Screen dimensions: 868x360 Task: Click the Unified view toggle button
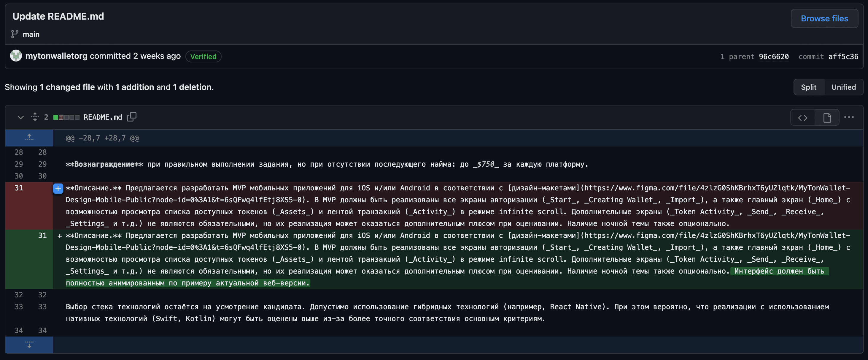(844, 86)
